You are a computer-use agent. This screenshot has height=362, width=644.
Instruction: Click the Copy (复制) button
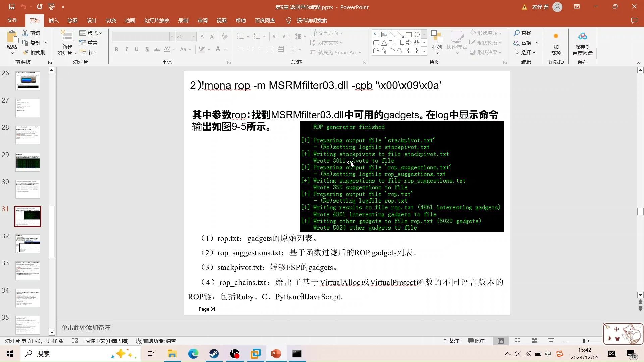coord(32,43)
